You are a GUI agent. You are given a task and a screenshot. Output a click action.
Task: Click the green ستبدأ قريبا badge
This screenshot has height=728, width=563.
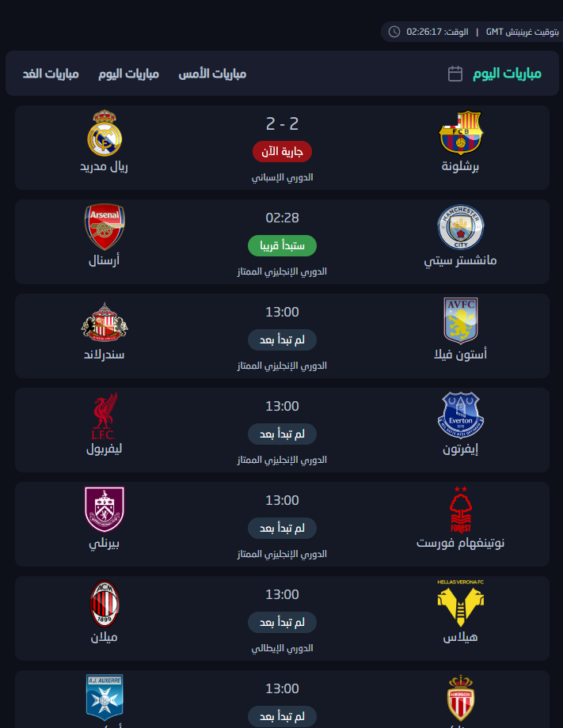pyautogui.click(x=282, y=245)
